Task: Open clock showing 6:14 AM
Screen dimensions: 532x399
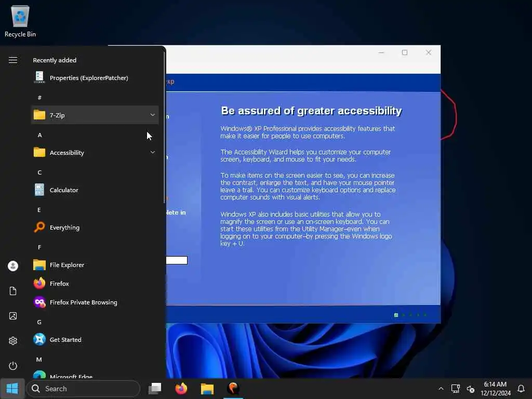Action: (495, 389)
